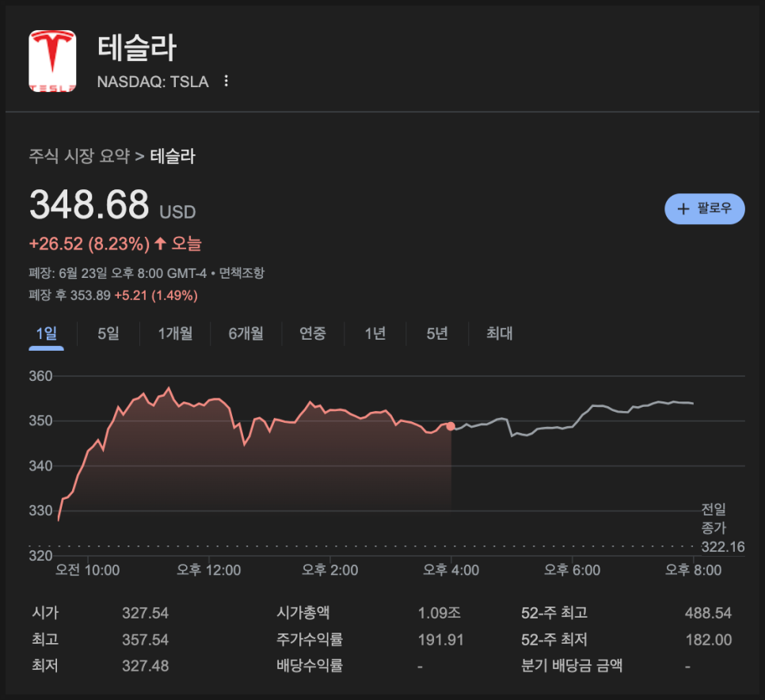Click the after-hours change +5.21 (1.49%)
This screenshot has width=765, height=700.
click(156, 295)
